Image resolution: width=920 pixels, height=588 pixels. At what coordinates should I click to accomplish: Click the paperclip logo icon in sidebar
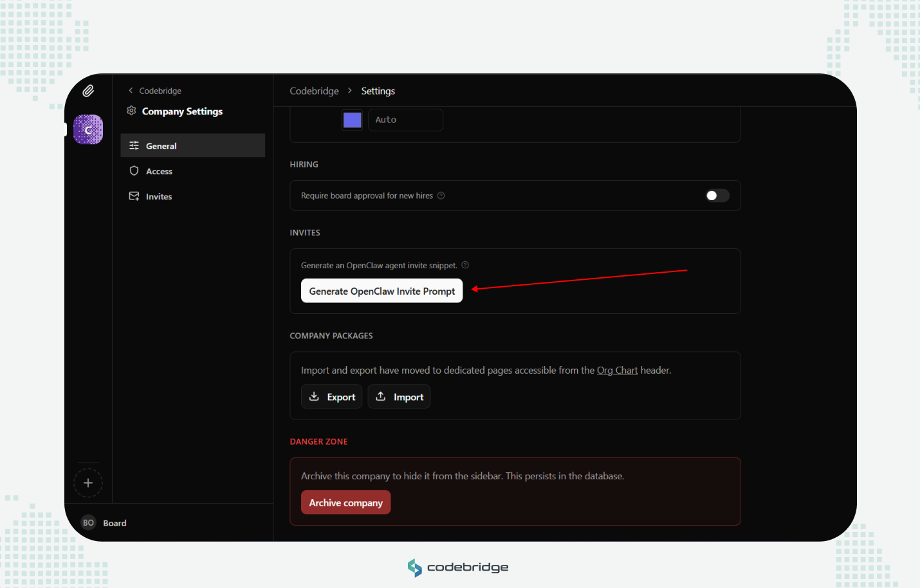[88, 91]
